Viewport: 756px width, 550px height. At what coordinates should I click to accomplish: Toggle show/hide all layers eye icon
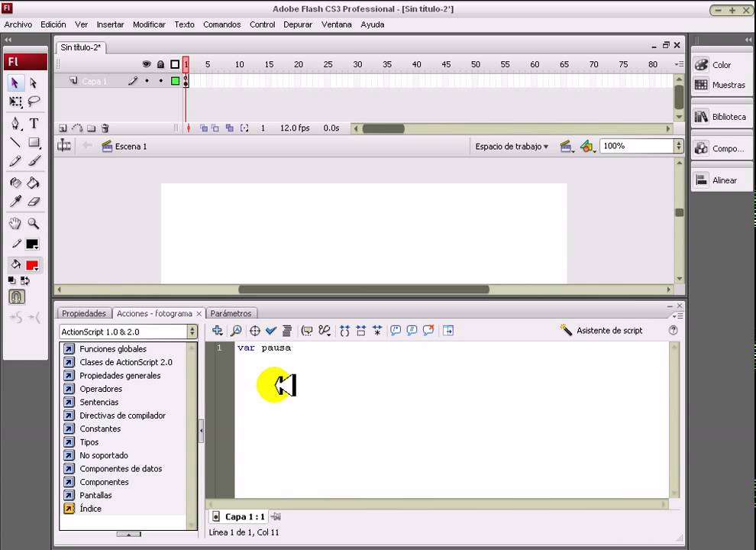(147, 64)
